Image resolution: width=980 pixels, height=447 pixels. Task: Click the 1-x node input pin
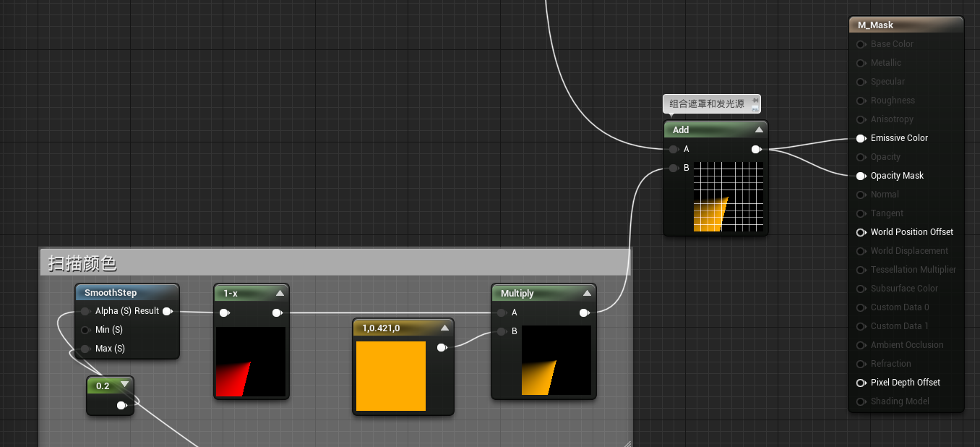(225, 312)
